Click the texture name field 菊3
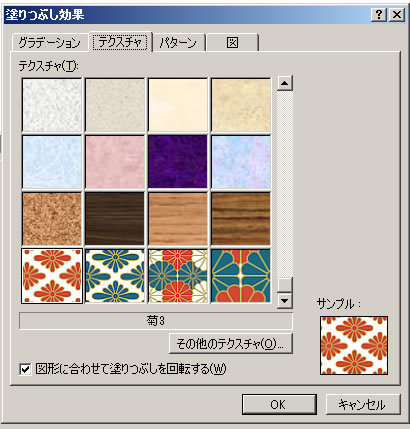410x429 pixels. point(156,321)
